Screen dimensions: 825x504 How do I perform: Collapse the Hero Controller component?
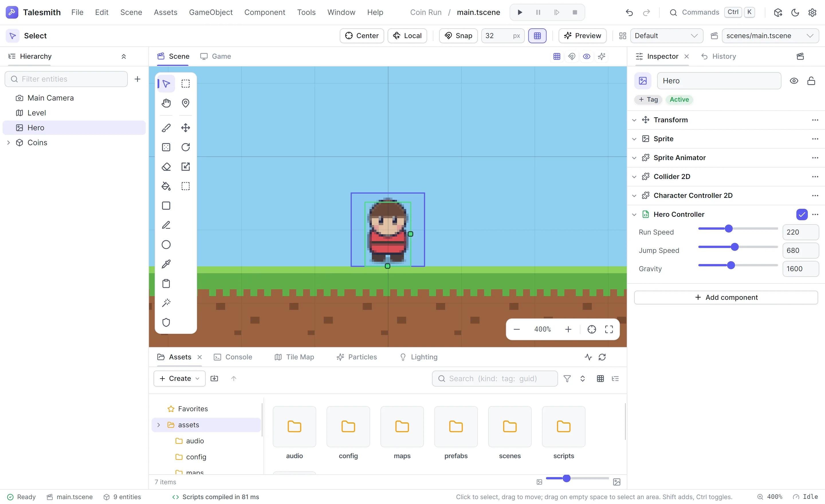pos(634,214)
